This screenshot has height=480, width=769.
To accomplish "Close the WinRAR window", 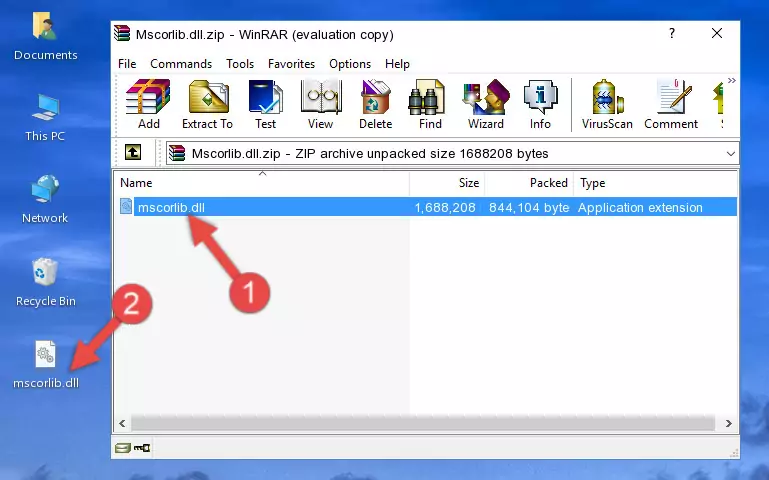I will (717, 33).
